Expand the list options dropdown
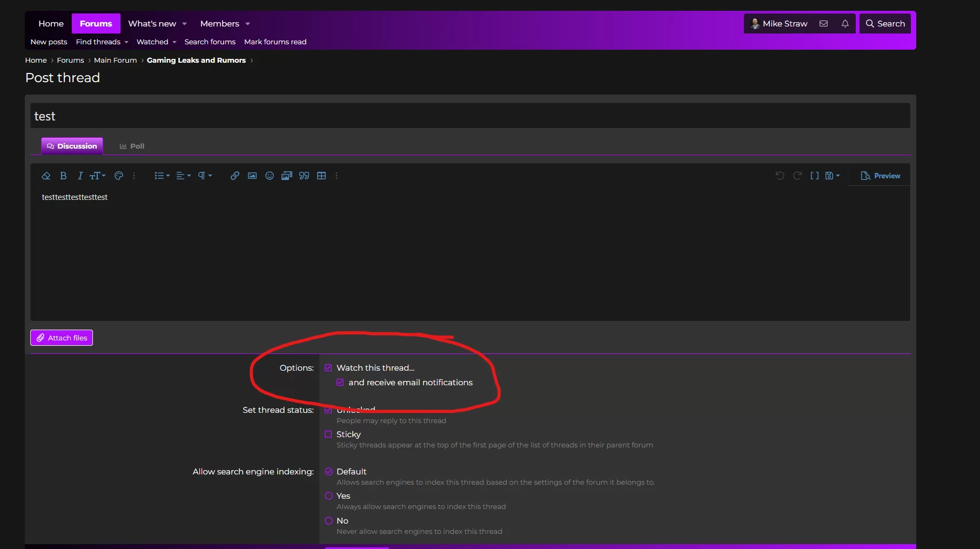Viewport: 980px width, 549px height. [162, 176]
